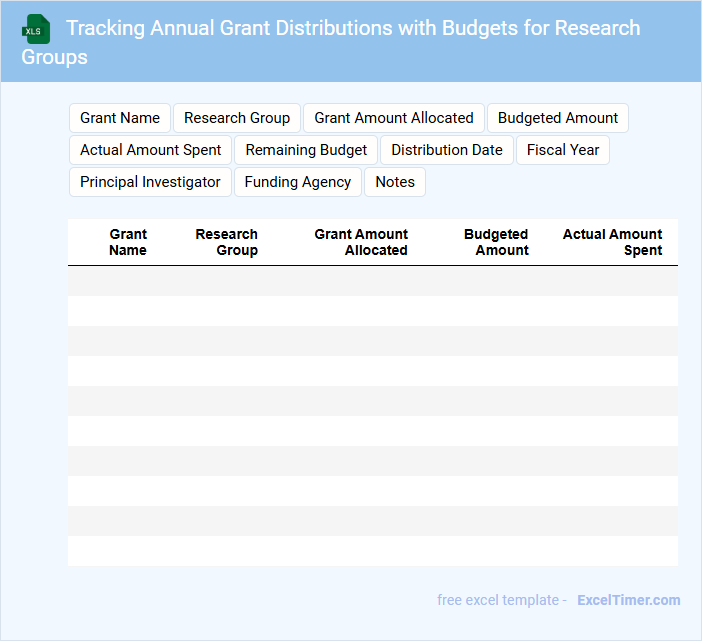The image size is (702, 641).
Task: Open the ExcelTimer.com link
Action: (x=628, y=600)
